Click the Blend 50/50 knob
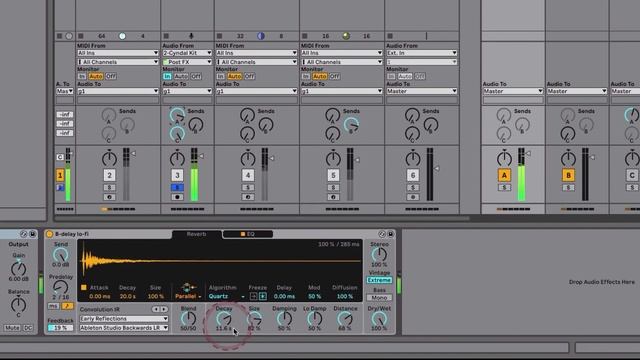Screen dimensions: 640x360 point(188,318)
